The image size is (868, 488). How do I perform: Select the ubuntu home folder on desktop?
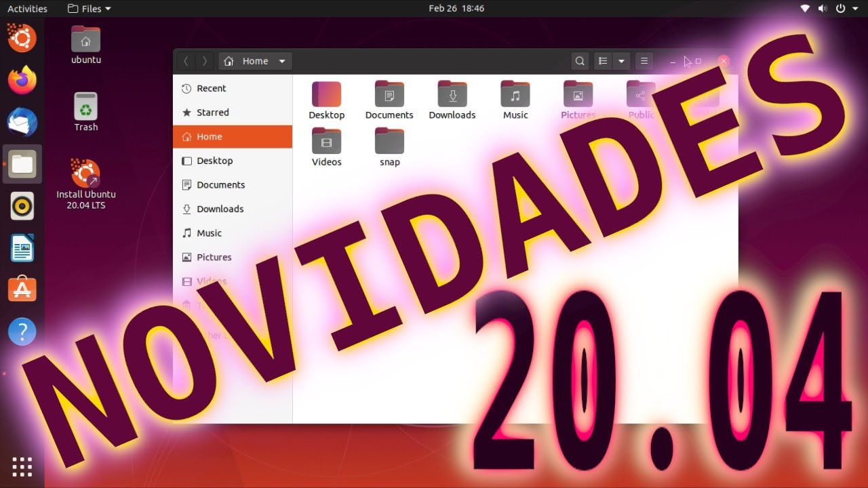[x=86, y=45]
